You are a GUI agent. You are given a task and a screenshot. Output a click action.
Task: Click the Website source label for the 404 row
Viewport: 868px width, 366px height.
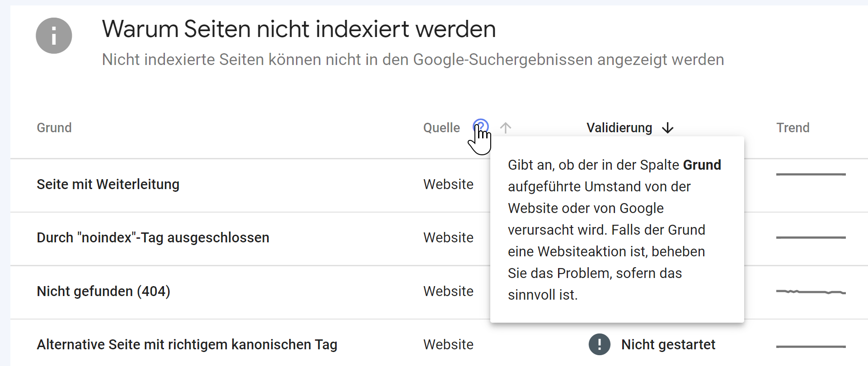[x=448, y=291]
